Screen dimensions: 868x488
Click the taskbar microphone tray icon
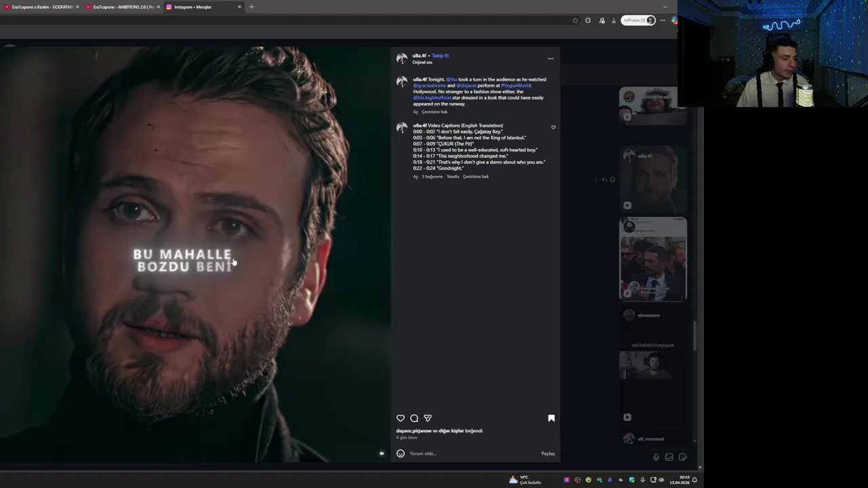point(642,480)
